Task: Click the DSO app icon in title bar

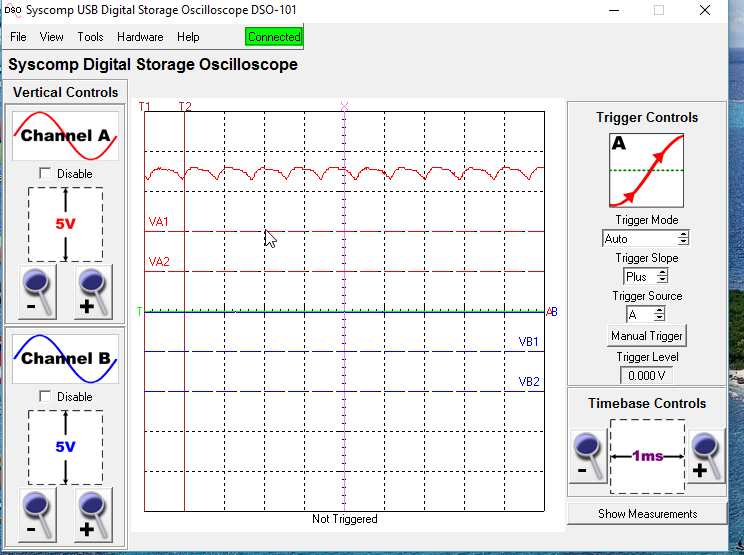Action: 13,10
